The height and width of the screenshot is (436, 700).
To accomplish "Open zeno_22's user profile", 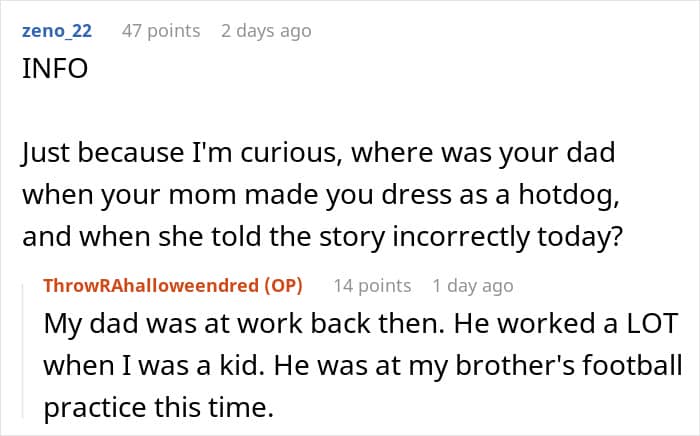I will [56, 31].
